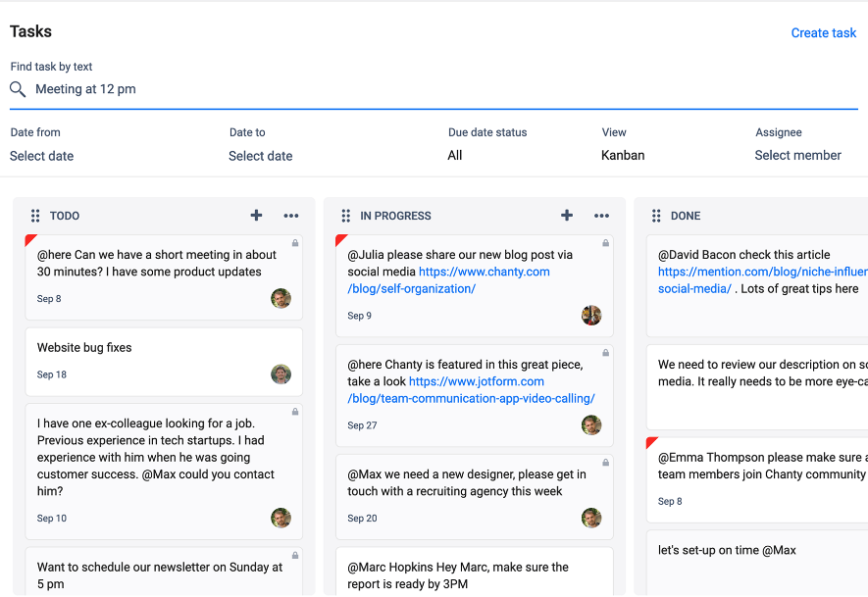Screen dimensions: 868x597
Task: Open the review our description task
Action: [757, 387]
